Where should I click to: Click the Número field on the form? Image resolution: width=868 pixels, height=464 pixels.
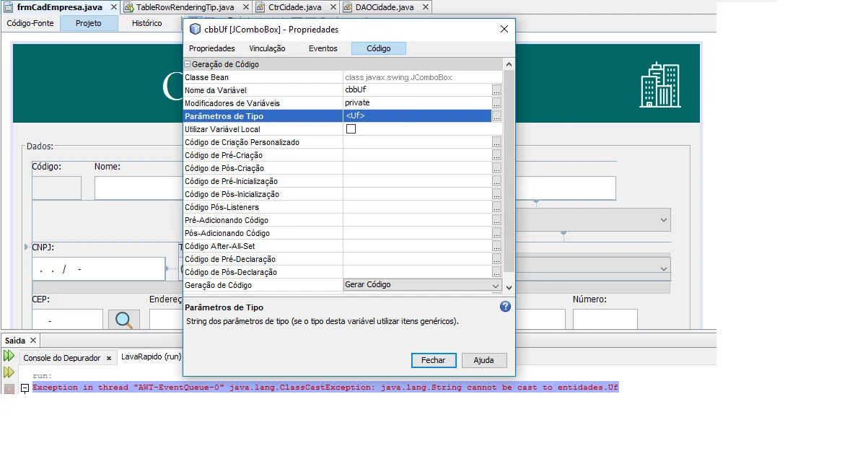tap(605, 320)
